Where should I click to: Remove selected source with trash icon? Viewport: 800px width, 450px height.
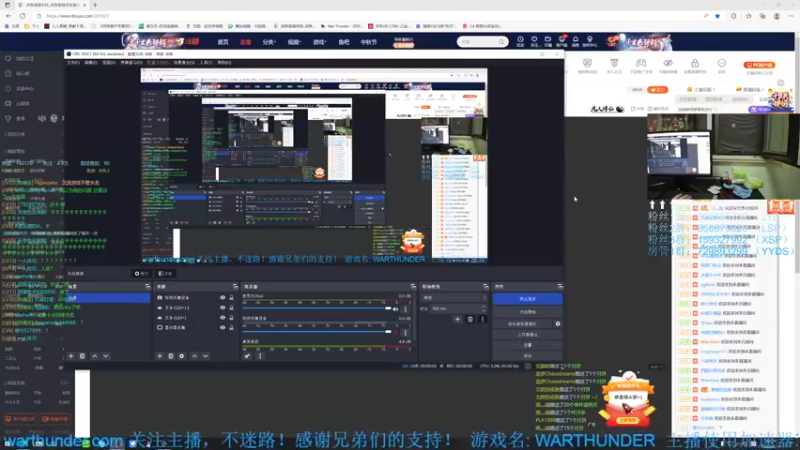(x=171, y=356)
